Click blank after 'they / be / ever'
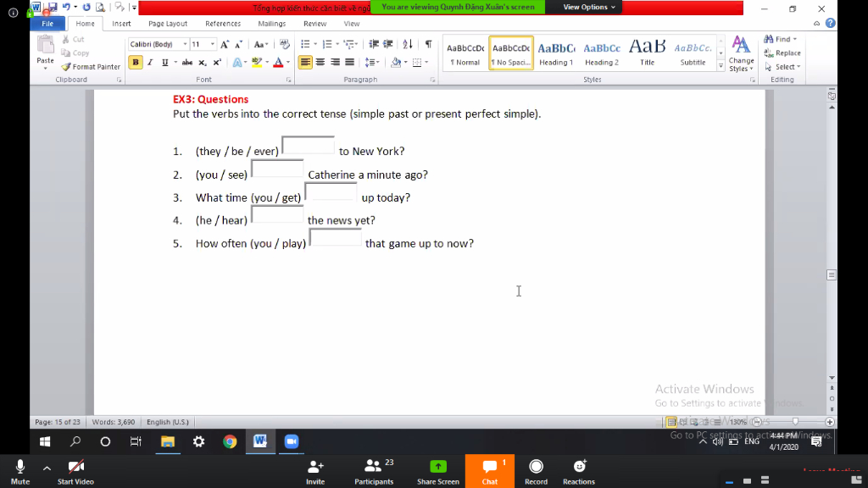 pyautogui.click(x=308, y=146)
